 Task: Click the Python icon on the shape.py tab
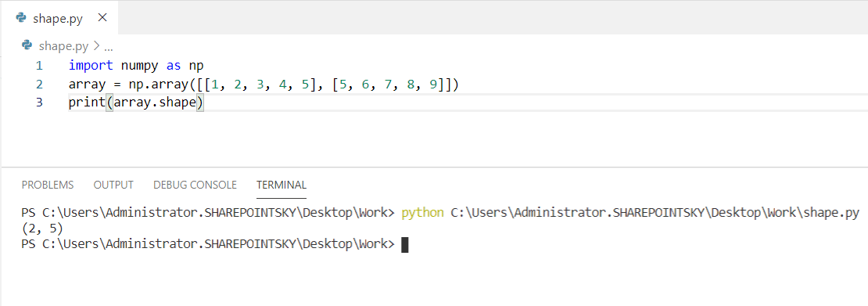coord(22,18)
